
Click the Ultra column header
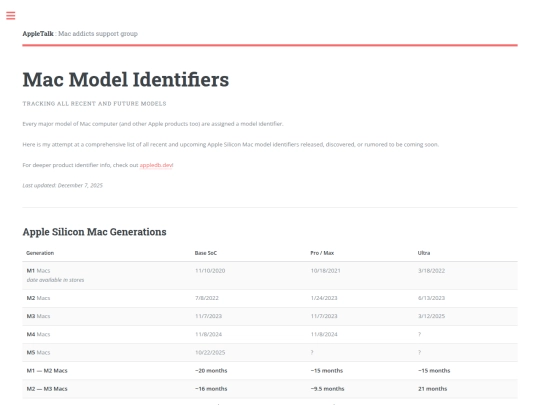(424, 253)
